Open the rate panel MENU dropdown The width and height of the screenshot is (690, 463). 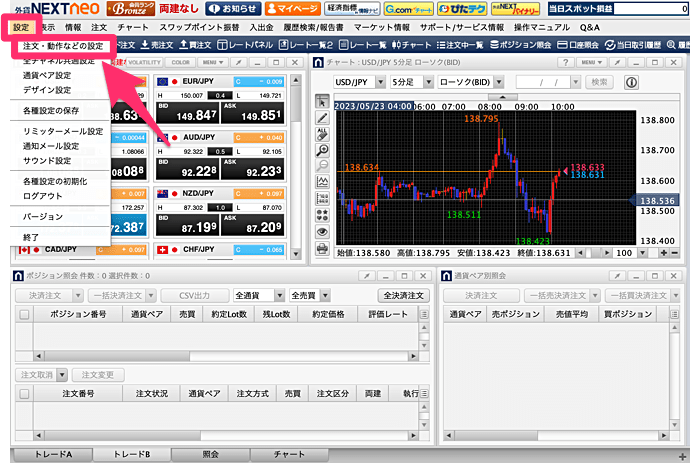213,62
